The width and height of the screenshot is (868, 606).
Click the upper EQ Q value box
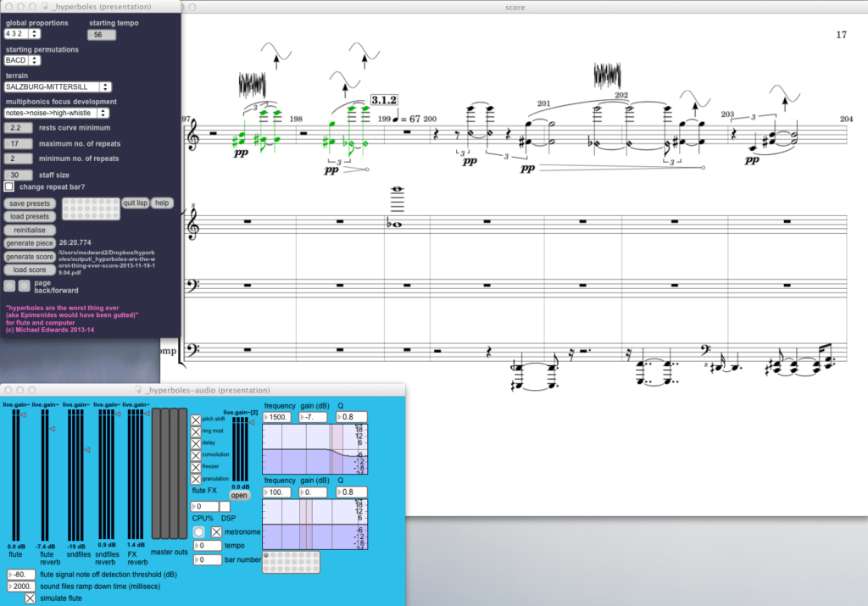(352, 417)
